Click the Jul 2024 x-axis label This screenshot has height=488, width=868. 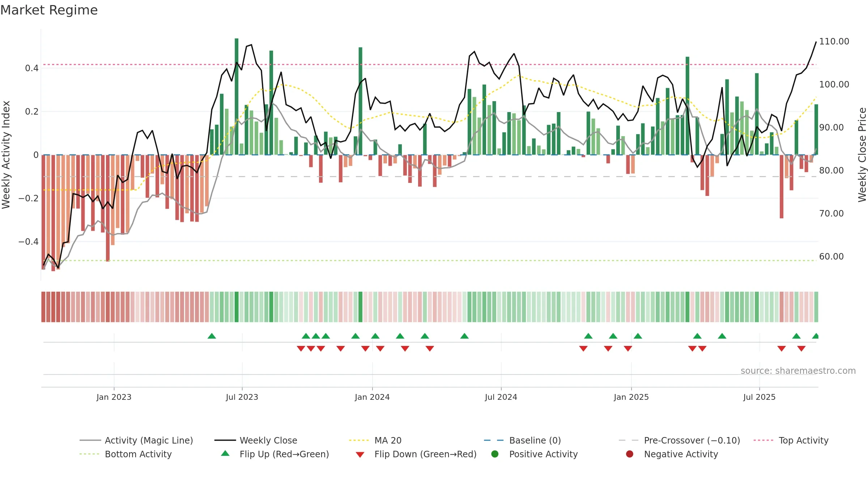[x=501, y=397]
